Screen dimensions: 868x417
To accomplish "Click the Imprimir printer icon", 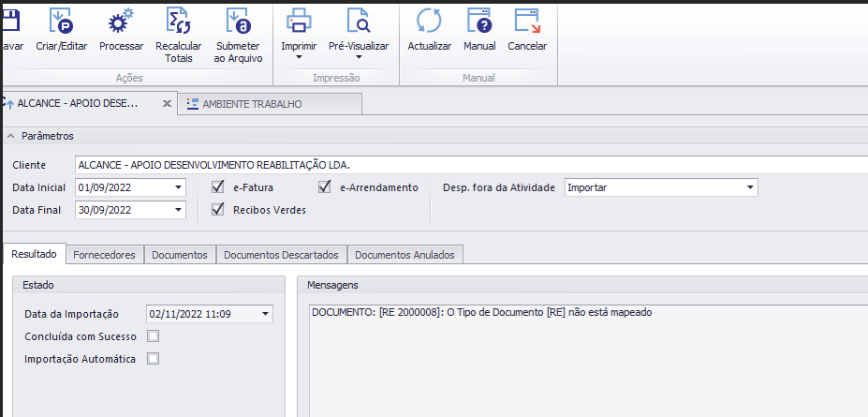I will click(298, 21).
